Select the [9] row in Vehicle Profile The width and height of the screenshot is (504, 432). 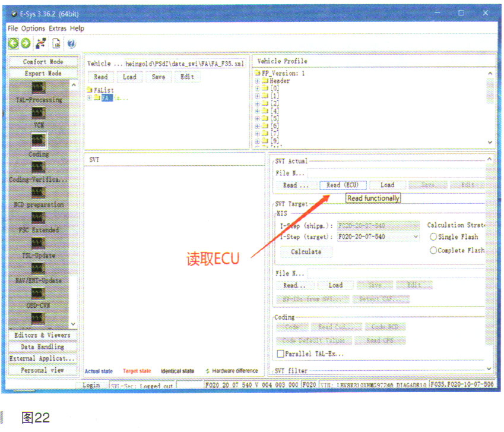(275, 141)
